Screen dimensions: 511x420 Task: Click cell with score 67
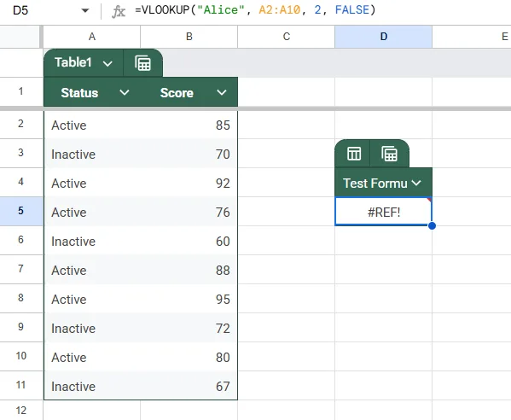click(189, 386)
